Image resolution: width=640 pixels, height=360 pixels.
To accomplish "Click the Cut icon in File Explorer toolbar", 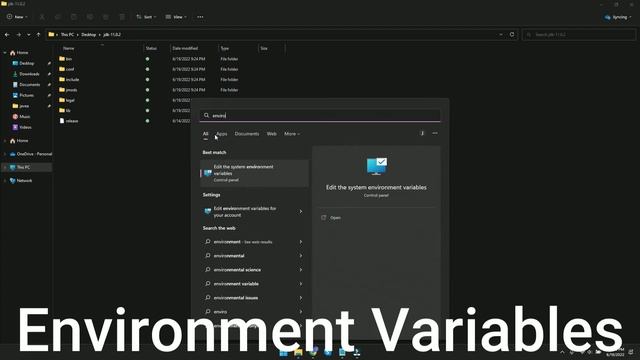I will [42, 17].
